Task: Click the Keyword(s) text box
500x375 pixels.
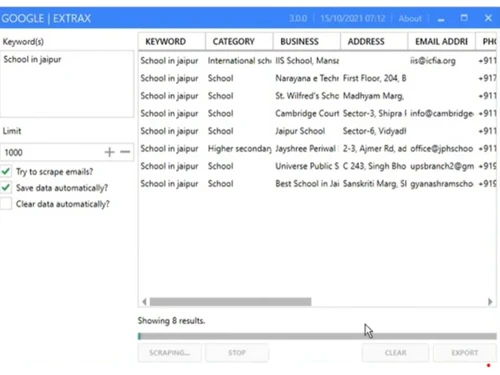Action: (67, 84)
